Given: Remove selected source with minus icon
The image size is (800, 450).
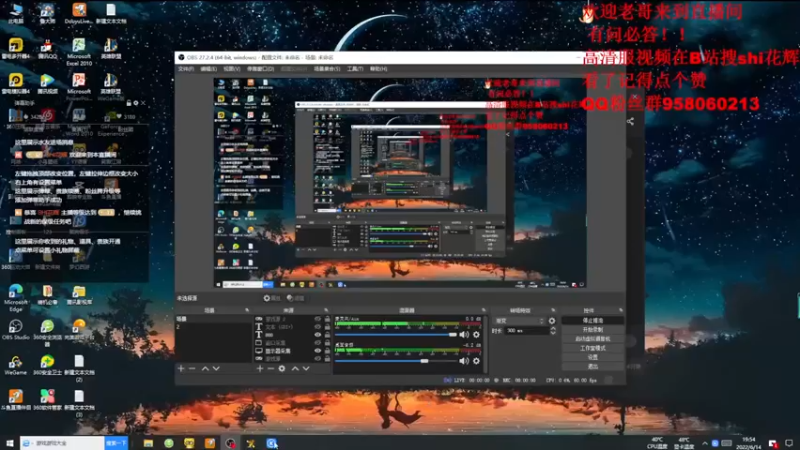Looking at the screenshot, I should pyautogui.click(x=271, y=368).
